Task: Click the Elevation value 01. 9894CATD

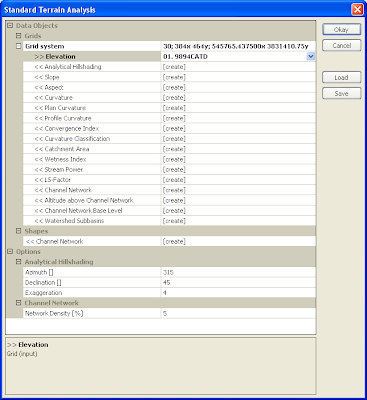Action: tap(185, 57)
